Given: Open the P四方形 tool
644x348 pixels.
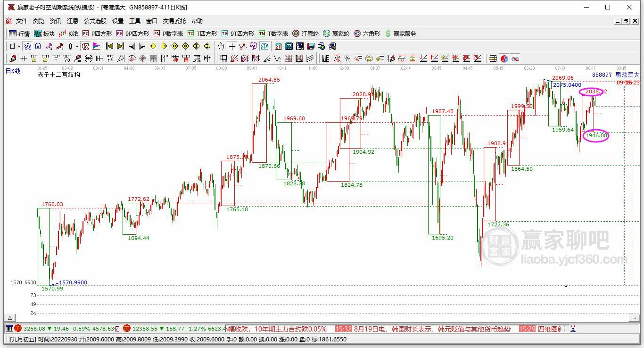Looking at the screenshot, I should pos(97,33).
